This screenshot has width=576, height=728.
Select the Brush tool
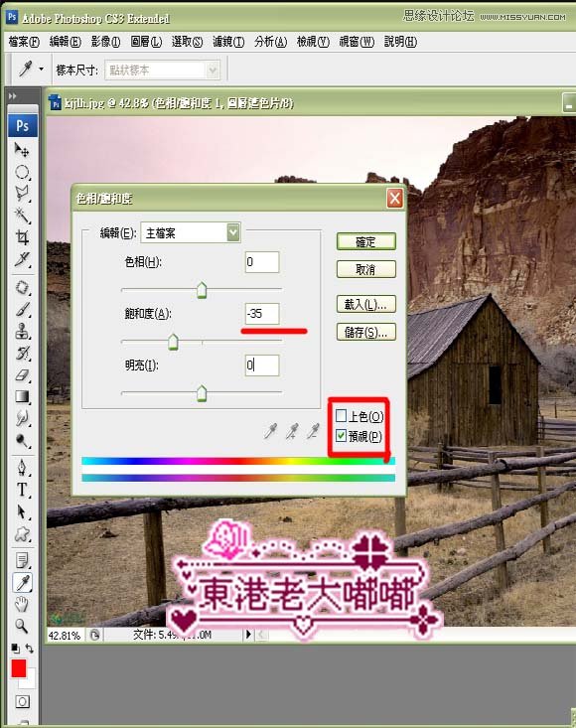coord(21,310)
